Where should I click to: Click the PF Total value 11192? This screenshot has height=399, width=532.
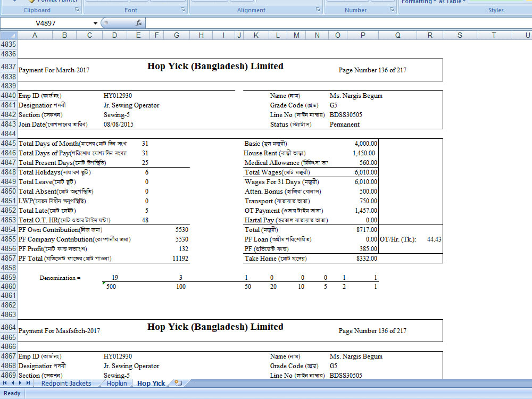coord(180,258)
